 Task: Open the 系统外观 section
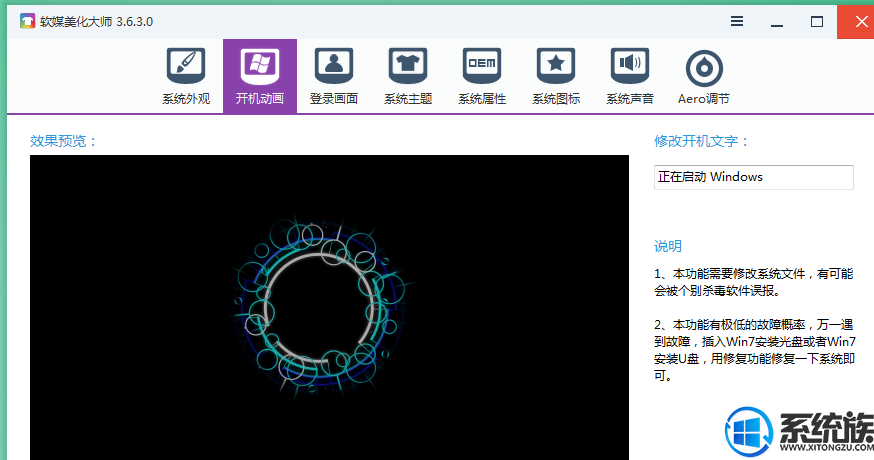186,76
